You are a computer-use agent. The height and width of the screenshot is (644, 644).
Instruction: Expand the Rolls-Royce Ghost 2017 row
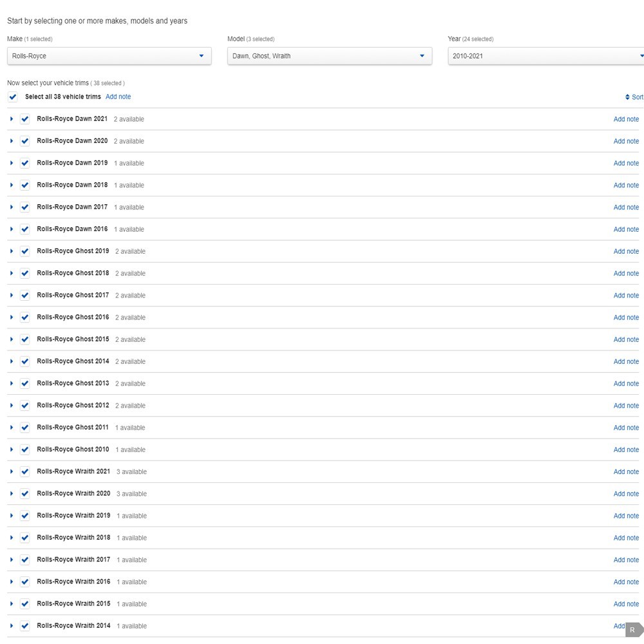pos(12,296)
